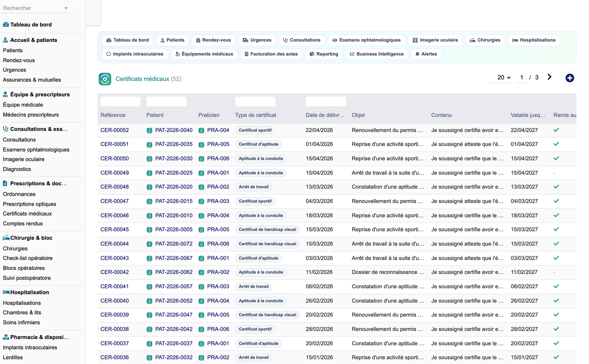Click the Prescriptions & documents section icon
The height and width of the screenshot is (364, 589).
click(x=5, y=184)
